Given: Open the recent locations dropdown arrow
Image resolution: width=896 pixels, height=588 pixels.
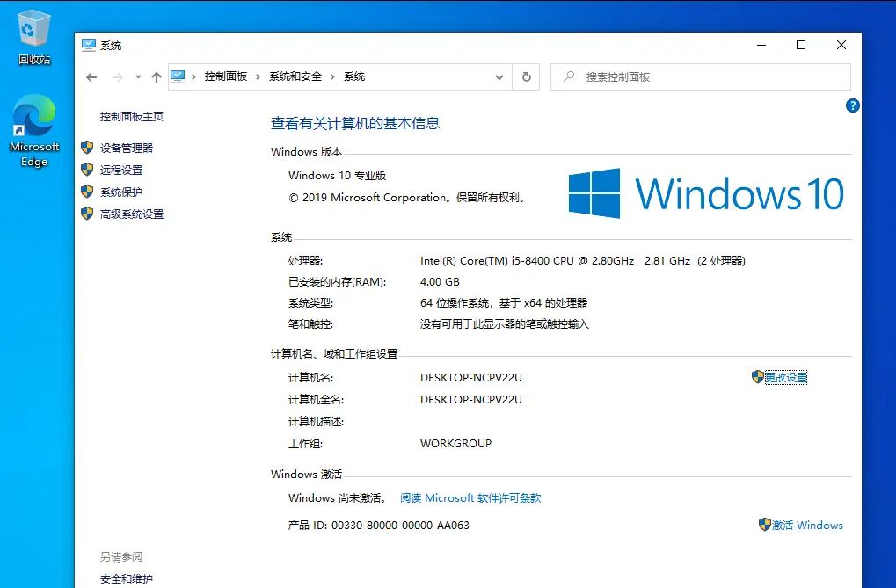Looking at the screenshot, I should pyautogui.click(x=138, y=77).
